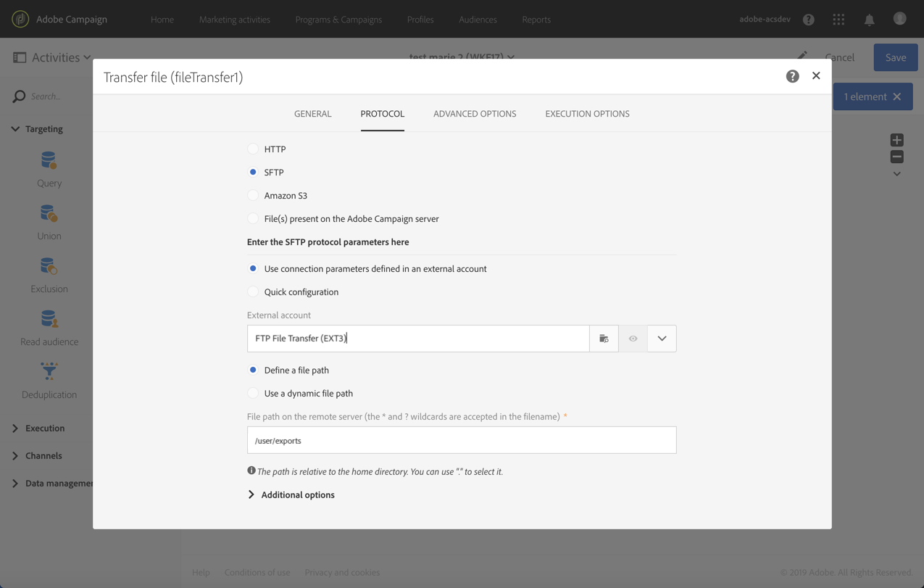
Task: Click the remote server file path field
Action: (x=462, y=440)
